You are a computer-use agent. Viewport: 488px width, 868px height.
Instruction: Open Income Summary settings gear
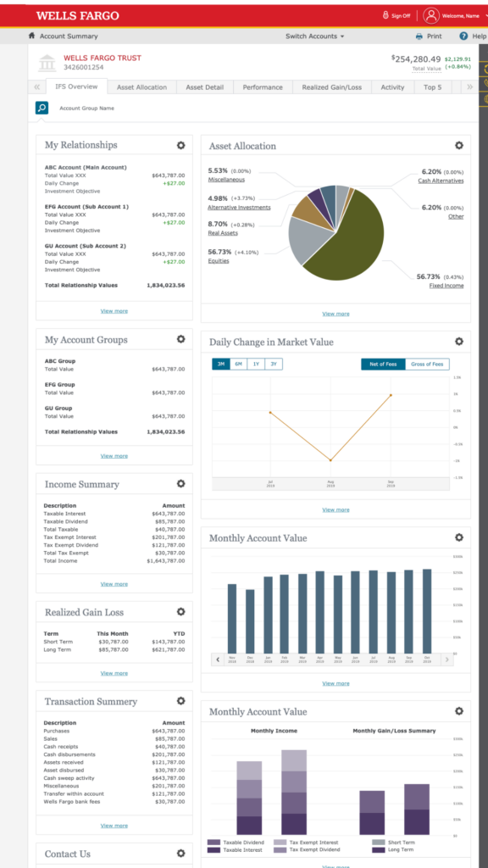tap(180, 484)
